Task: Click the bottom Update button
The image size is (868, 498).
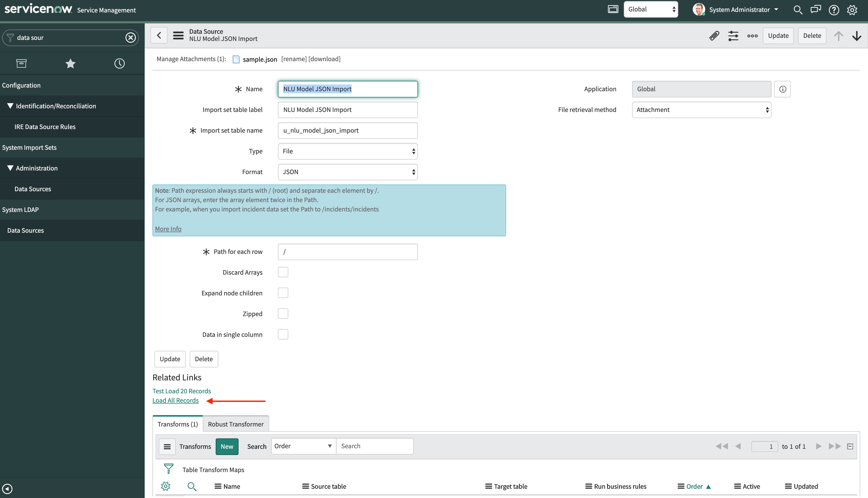Action: (x=170, y=359)
